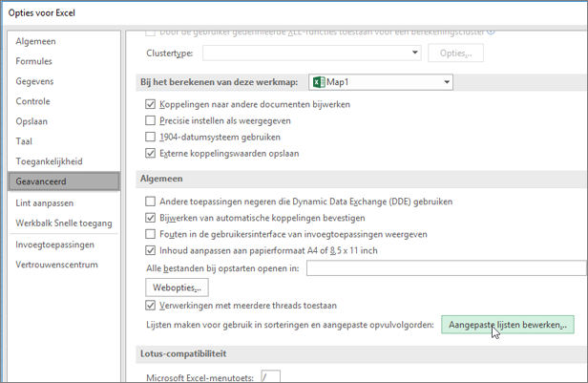Toggle Verwerkingen met meerdere threads toestaan
Viewport: 588px width, 383px height.
click(x=151, y=306)
